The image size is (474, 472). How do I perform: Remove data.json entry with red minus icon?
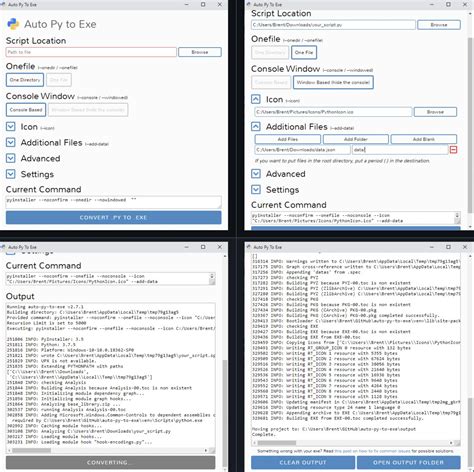[453, 150]
